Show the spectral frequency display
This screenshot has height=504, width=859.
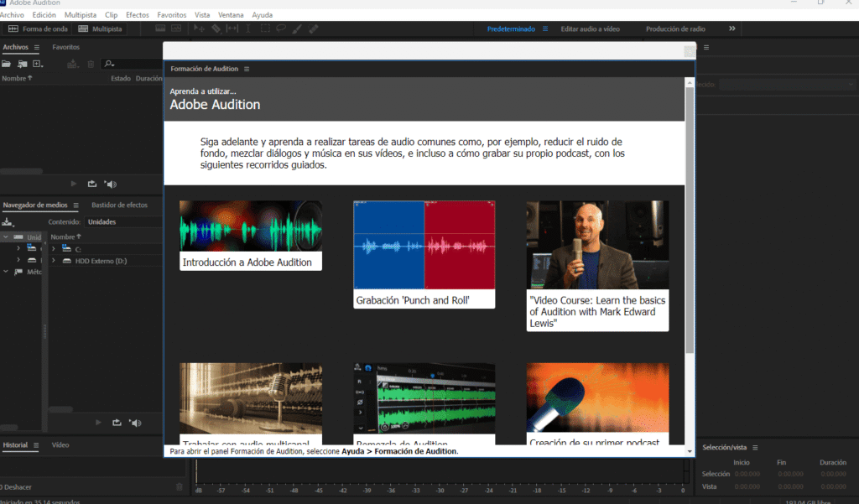(160, 29)
